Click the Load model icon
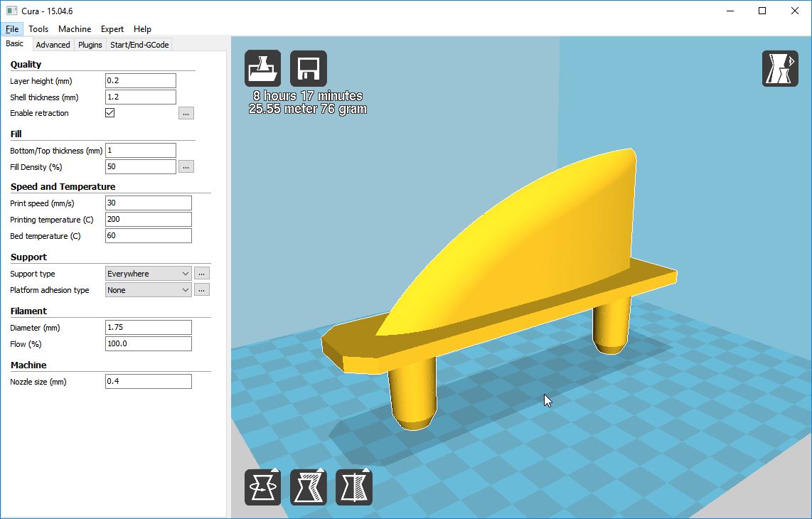The height and width of the screenshot is (519, 812). [x=262, y=68]
